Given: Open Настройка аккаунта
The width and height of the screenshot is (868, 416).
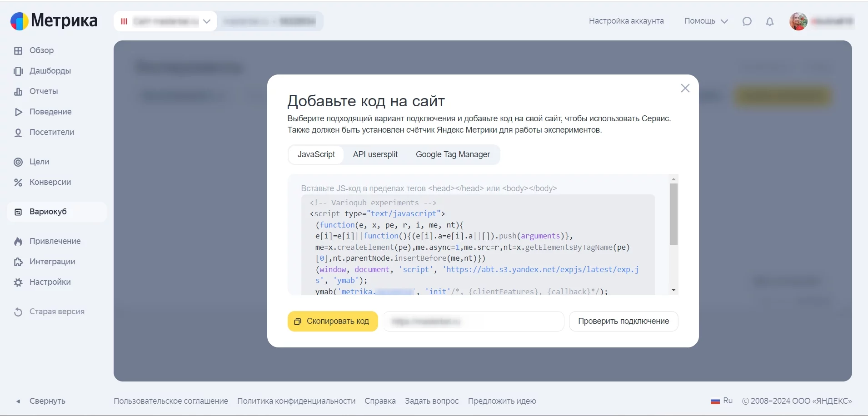Looking at the screenshot, I should click(626, 21).
